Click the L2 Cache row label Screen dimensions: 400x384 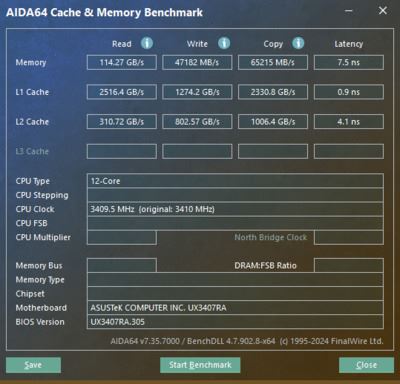click(32, 122)
